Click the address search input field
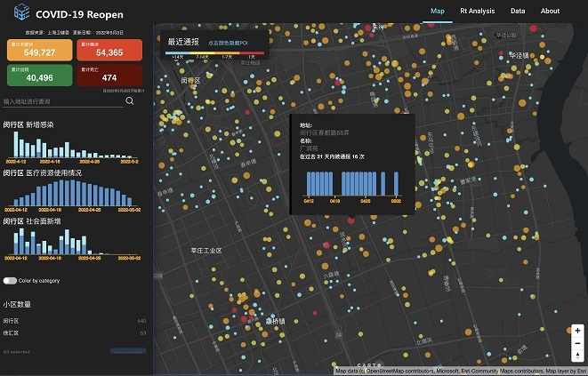Image resolution: width=588 pixels, height=376 pixels. [62, 101]
